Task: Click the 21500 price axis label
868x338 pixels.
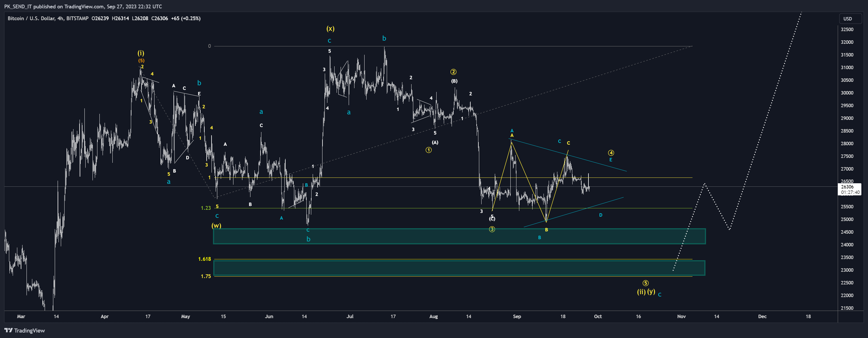Action: point(847,308)
